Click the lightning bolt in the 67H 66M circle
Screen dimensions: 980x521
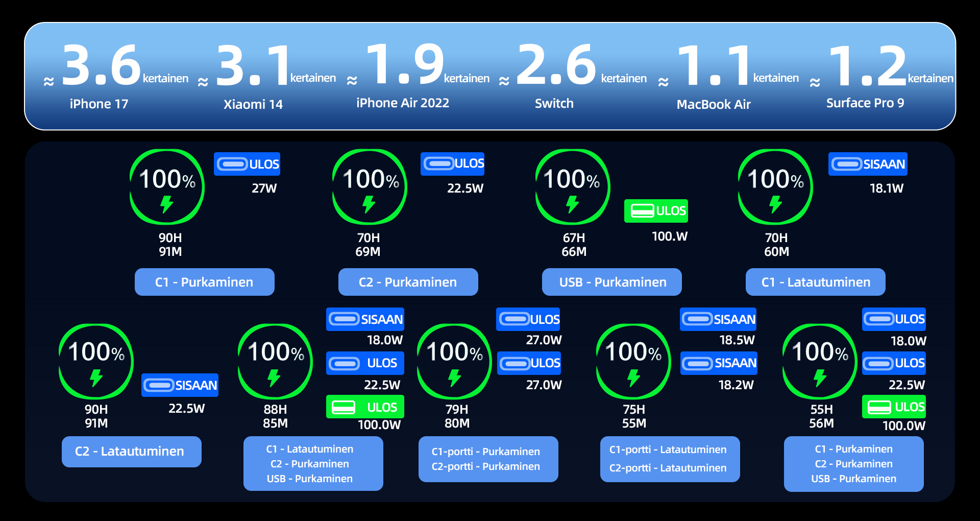(572, 204)
